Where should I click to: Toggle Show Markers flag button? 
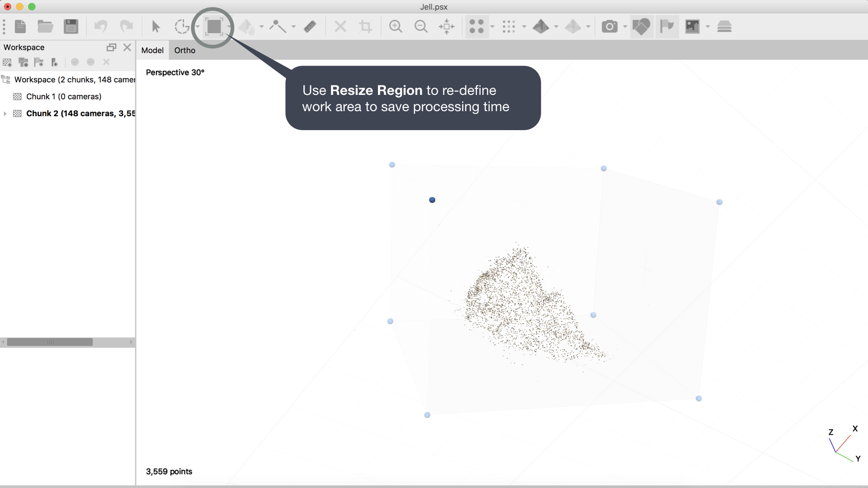point(667,27)
